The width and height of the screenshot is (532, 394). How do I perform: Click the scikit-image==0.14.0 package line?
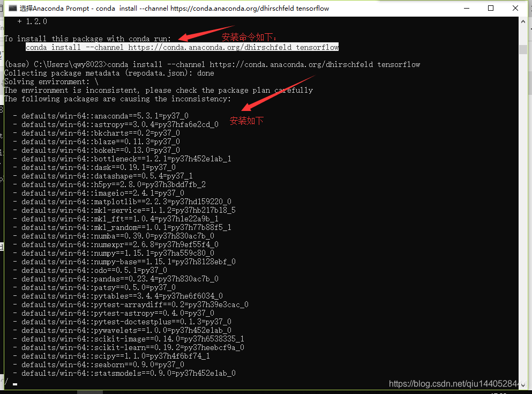129,339
